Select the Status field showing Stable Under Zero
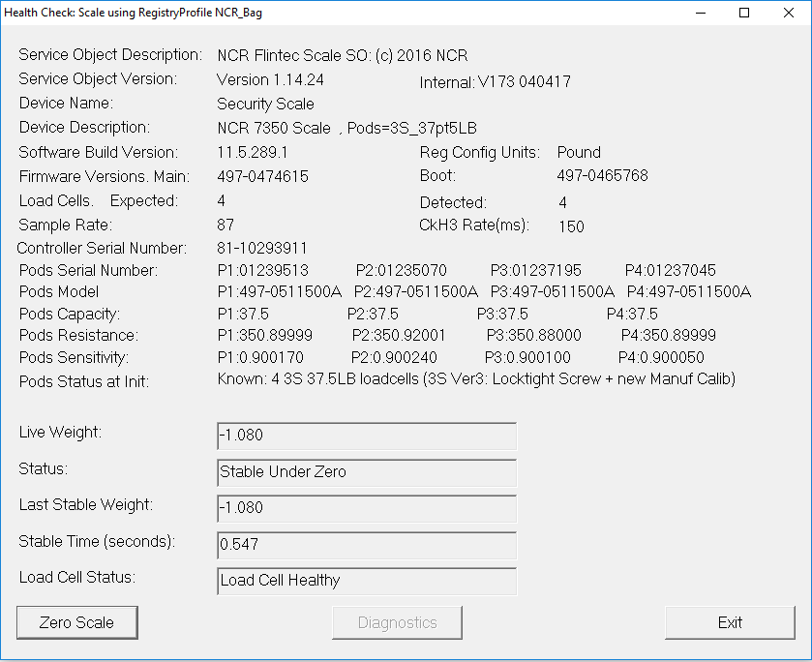The width and height of the screenshot is (812, 662). [367, 472]
